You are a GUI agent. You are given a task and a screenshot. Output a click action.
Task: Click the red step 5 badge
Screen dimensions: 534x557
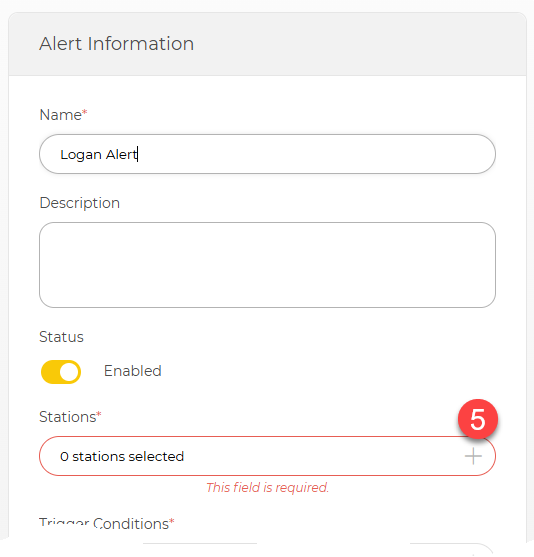pos(478,419)
